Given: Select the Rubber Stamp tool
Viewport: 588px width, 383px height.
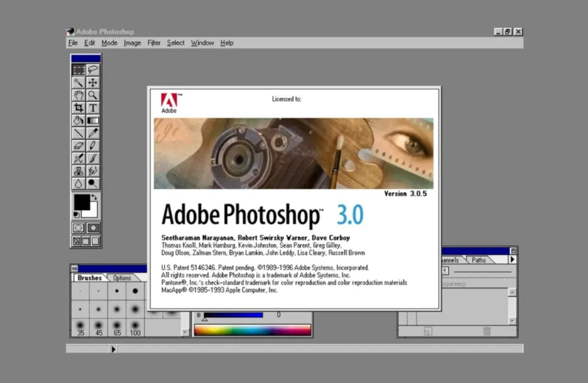Looking at the screenshot, I should pos(79,171).
